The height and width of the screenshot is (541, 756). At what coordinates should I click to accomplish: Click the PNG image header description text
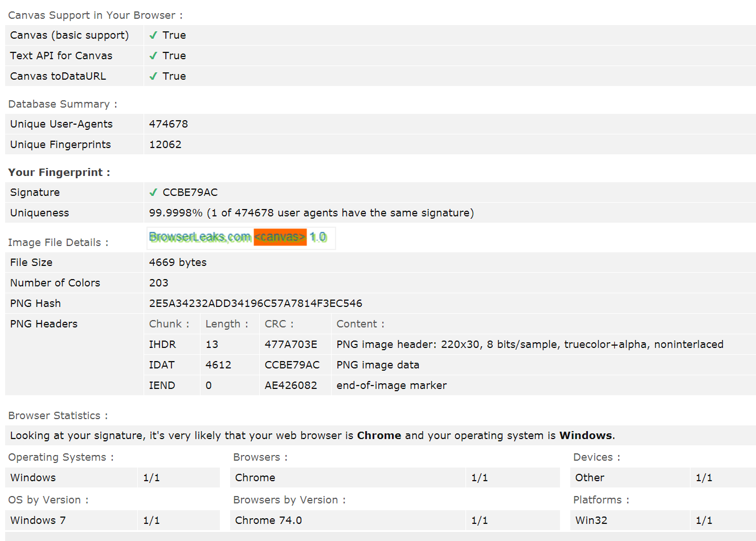tap(530, 345)
